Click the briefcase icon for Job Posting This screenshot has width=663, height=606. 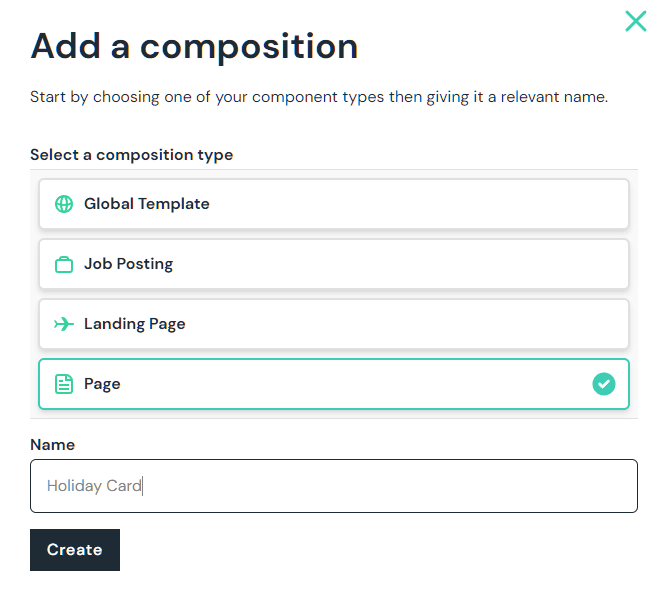point(64,264)
